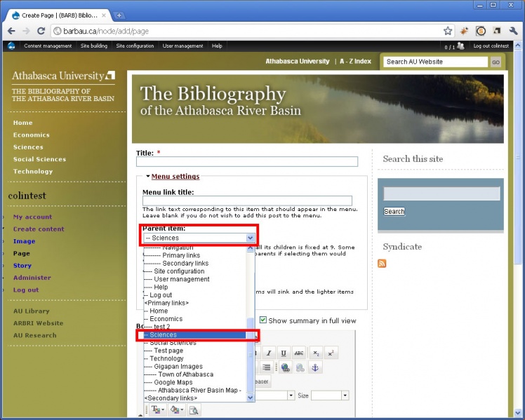Collapse the Menu settings section
The width and height of the screenshot is (525, 420).
point(175,176)
